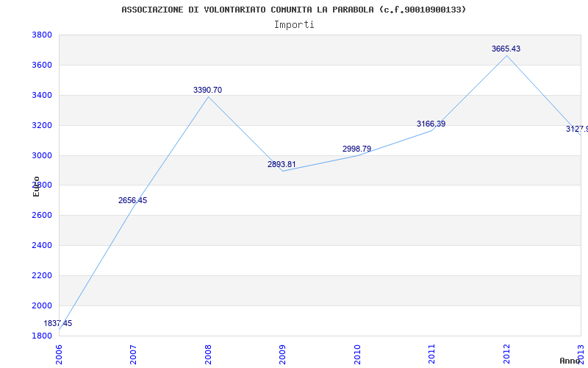Click the 2007 x-axis year label

pos(133,354)
